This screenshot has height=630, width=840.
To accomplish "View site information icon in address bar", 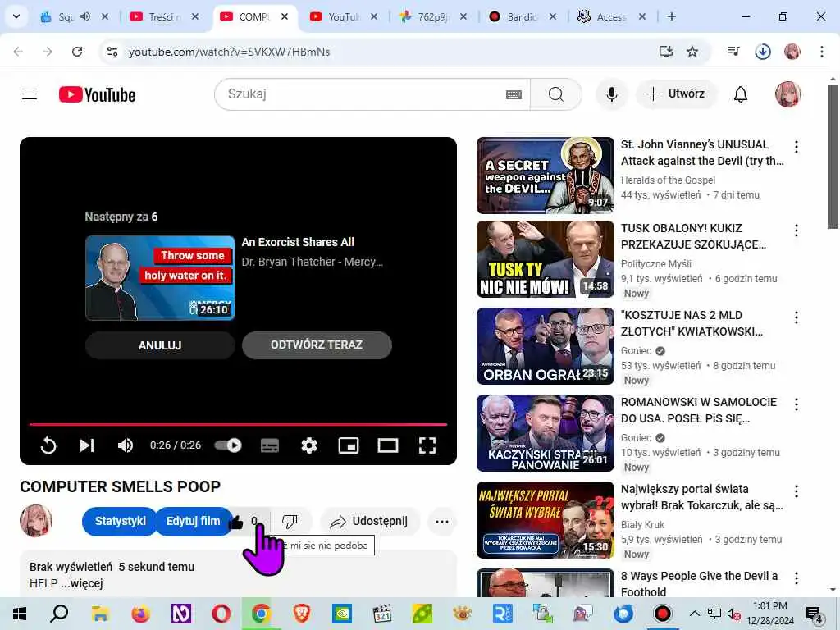I will (112, 52).
